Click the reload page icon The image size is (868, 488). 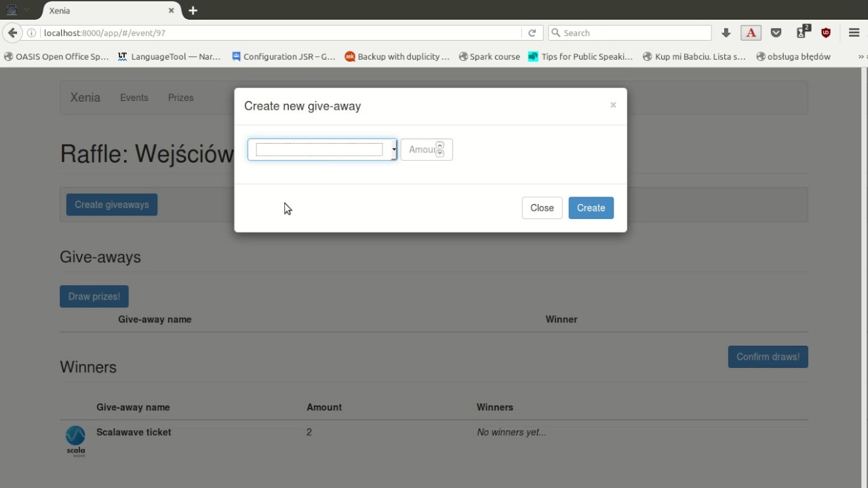click(x=532, y=33)
